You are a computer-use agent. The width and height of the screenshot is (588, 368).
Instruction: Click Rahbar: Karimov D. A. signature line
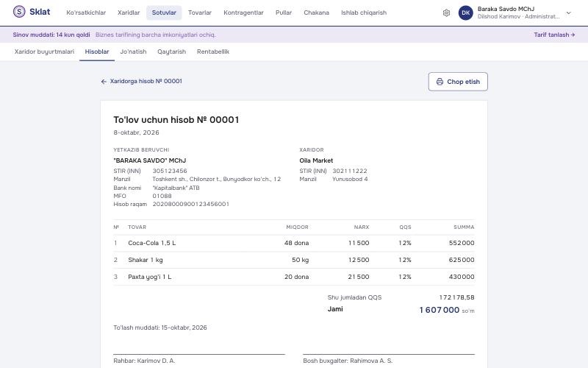(144, 361)
